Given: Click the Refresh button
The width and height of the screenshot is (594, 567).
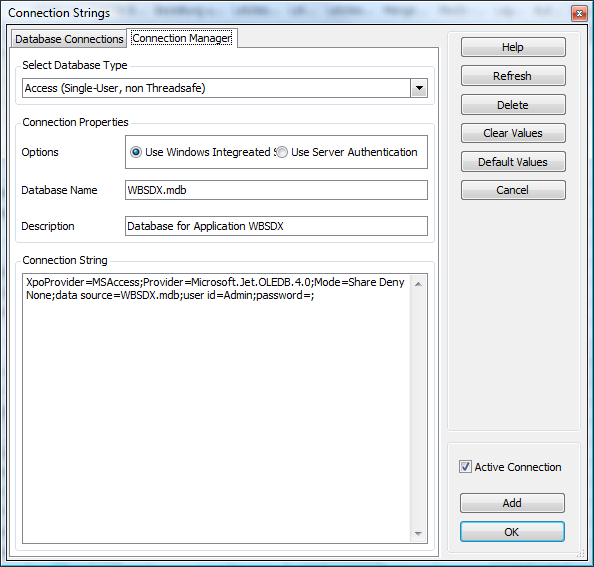Looking at the screenshot, I should (x=513, y=76).
